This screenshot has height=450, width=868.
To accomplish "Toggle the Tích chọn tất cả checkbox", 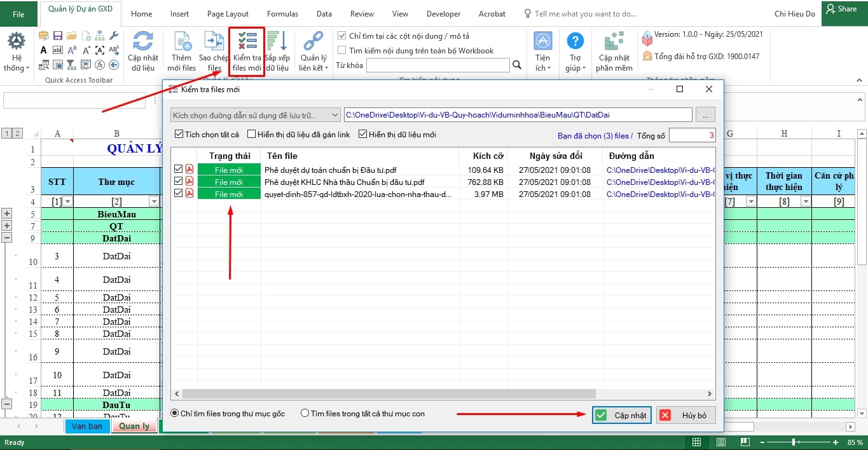I will tap(179, 134).
